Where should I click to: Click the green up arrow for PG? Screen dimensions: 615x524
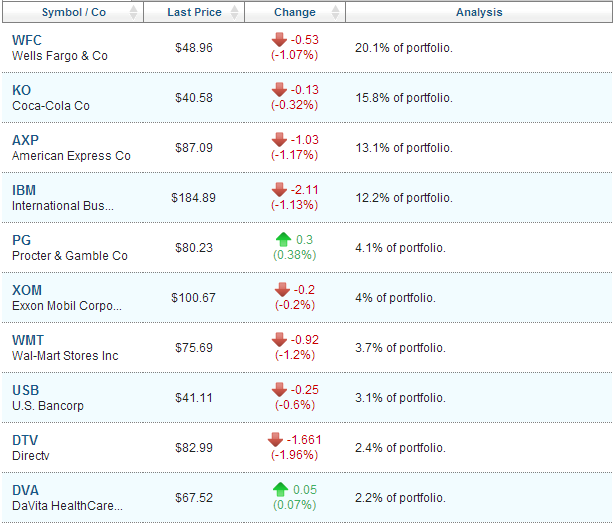coord(283,239)
